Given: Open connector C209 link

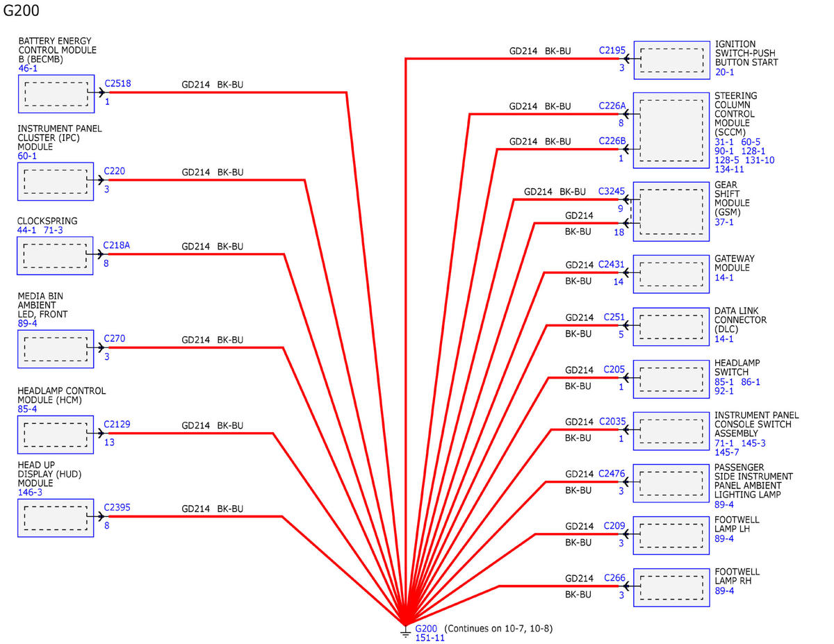Looking at the screenshot, I should pyautogui.click(x=614, y=526).
